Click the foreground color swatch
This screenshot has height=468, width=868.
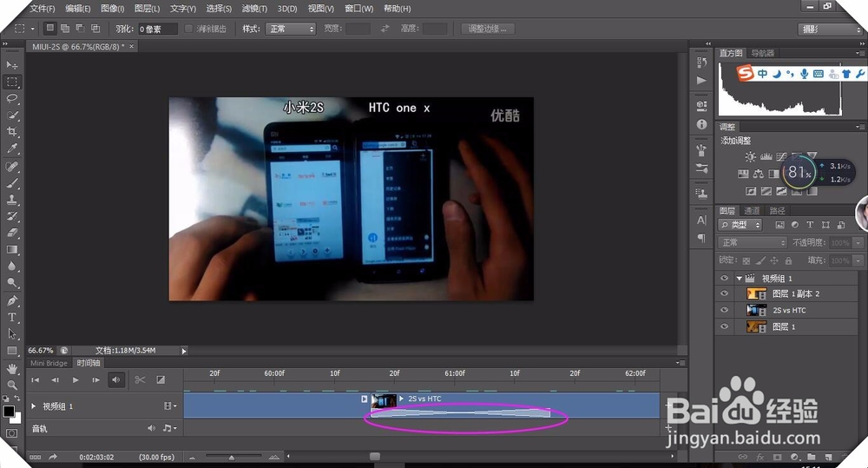point(9,411)
